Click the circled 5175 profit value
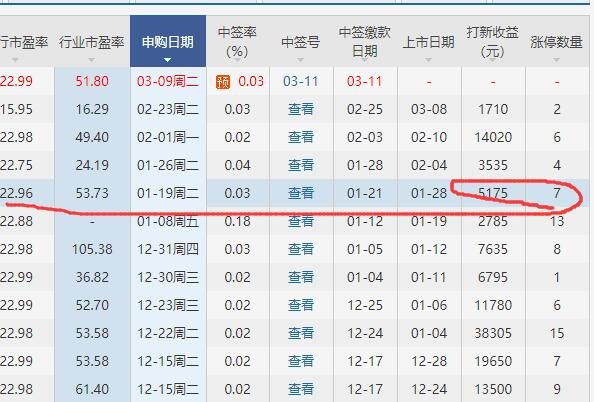 tap(493, 193)
